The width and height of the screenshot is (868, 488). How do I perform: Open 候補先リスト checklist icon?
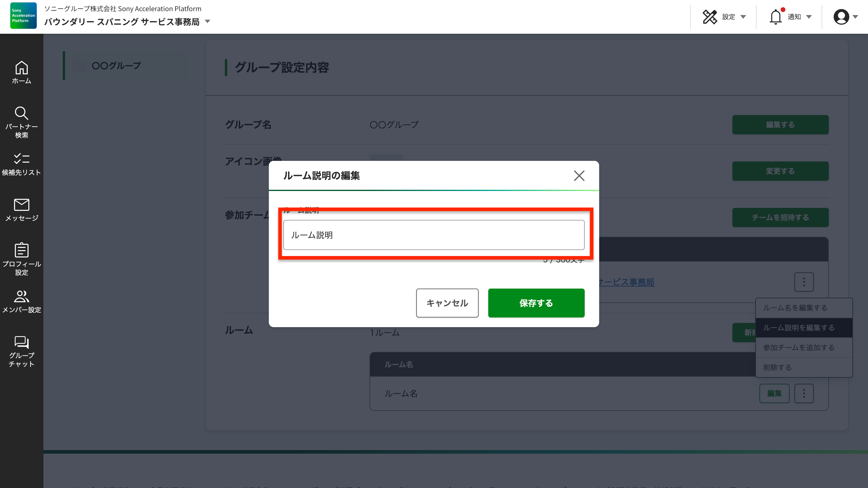coord(22,164)
